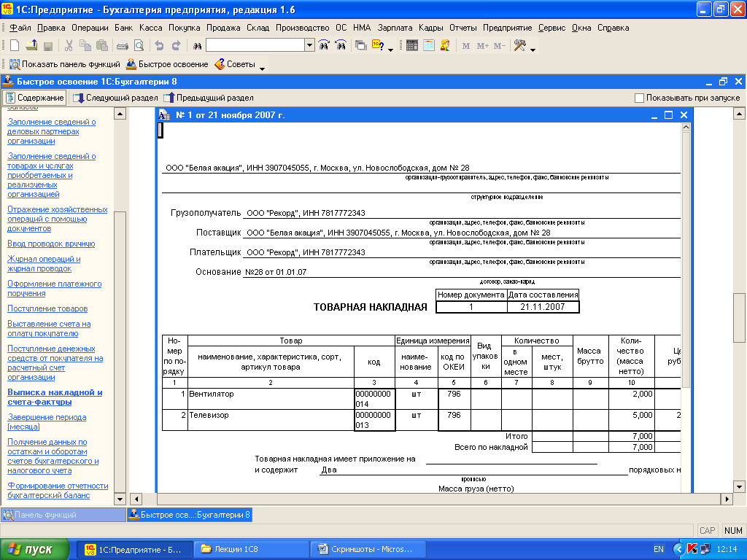The image size is (747, 560).
Task: Open link 'Журнал операций и журнал проводок'
Action: pyautogui.click(x=44, y=264)
